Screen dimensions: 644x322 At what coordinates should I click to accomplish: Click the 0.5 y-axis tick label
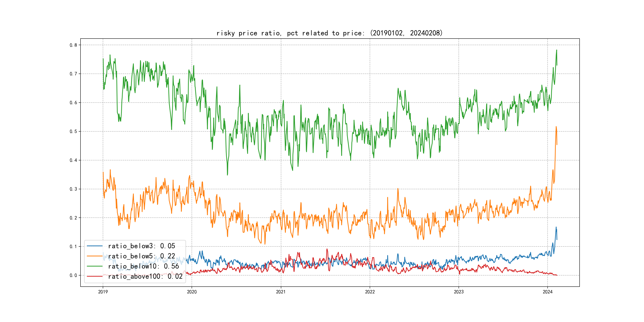[73, 132]
